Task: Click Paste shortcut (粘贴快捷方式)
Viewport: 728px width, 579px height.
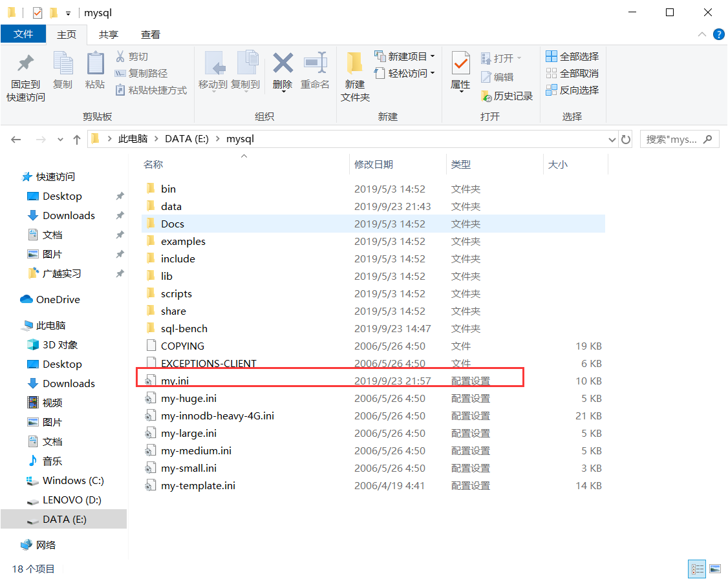Action: pos(151,90)
